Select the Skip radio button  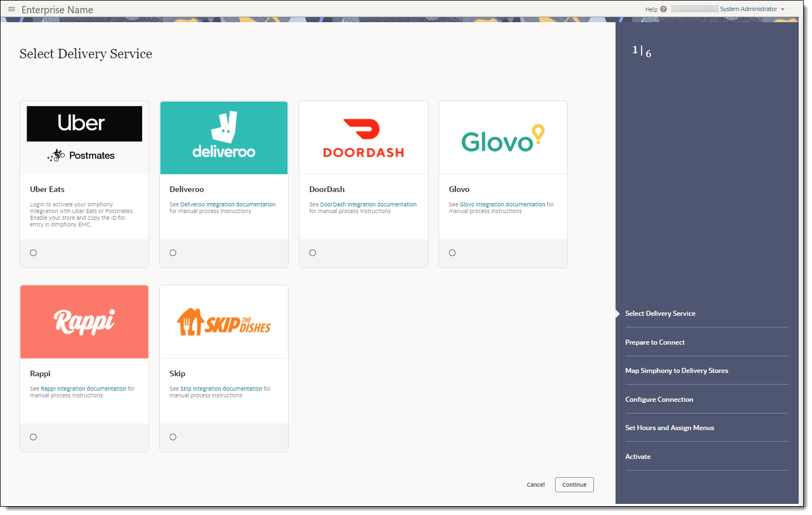tap(173, 437)
